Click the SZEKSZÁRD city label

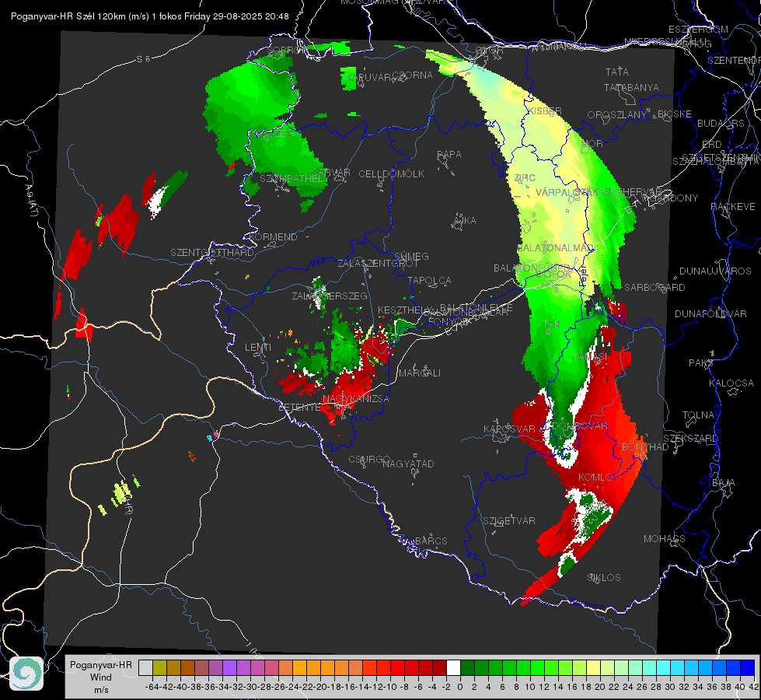point(690,438)
